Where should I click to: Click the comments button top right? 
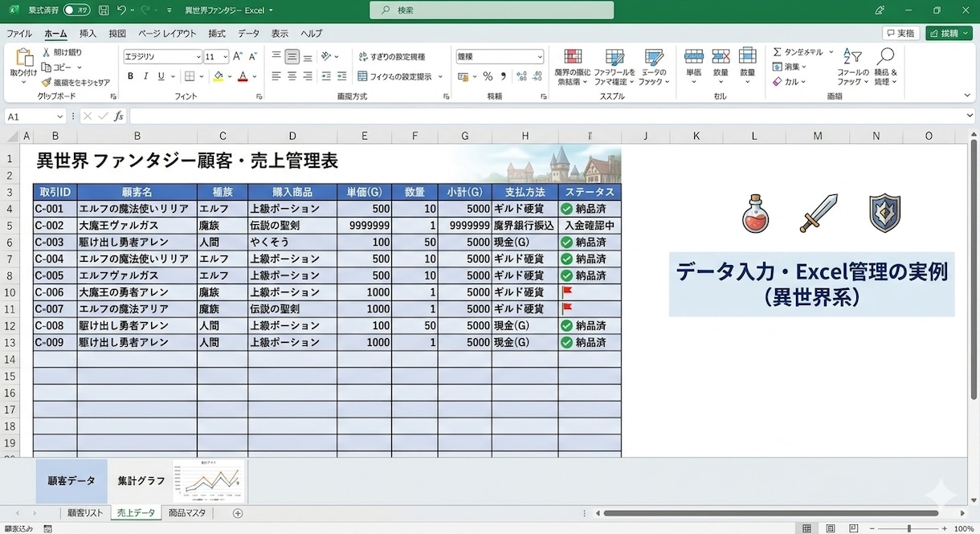(900, 33)
